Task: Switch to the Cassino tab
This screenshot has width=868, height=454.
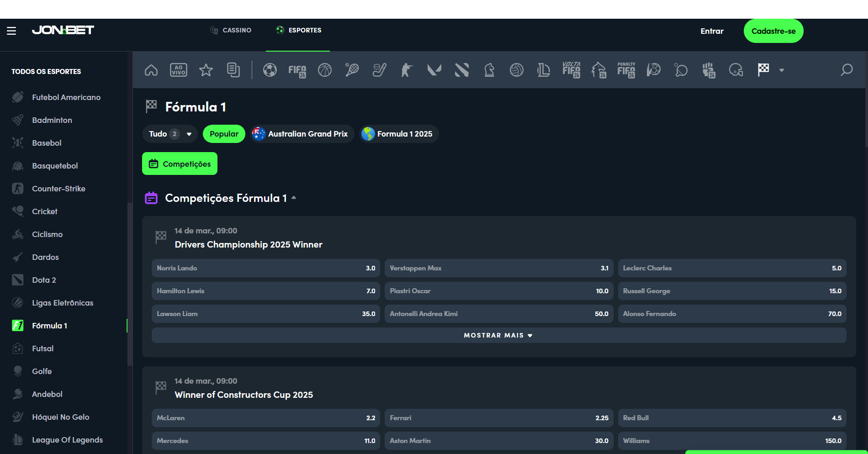Action: [x=231, y=30]
